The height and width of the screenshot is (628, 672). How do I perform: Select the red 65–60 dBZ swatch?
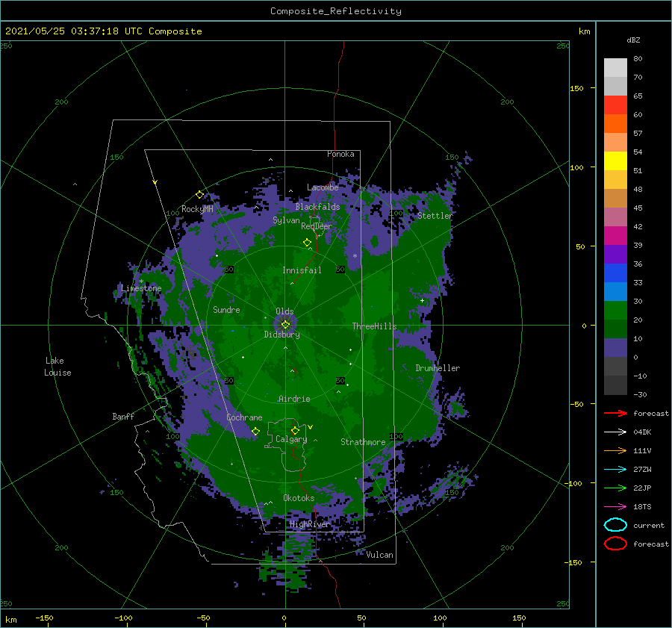pos(615,105)
